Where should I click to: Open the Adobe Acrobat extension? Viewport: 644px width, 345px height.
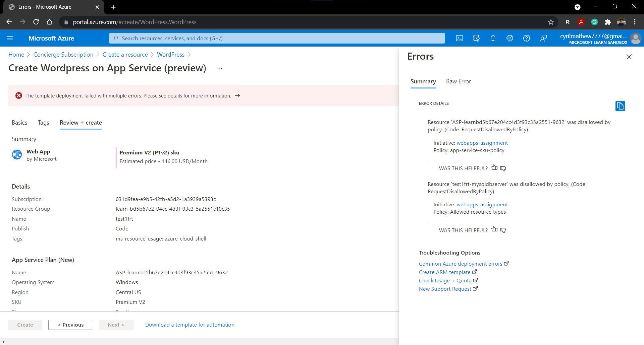[581, 22]
